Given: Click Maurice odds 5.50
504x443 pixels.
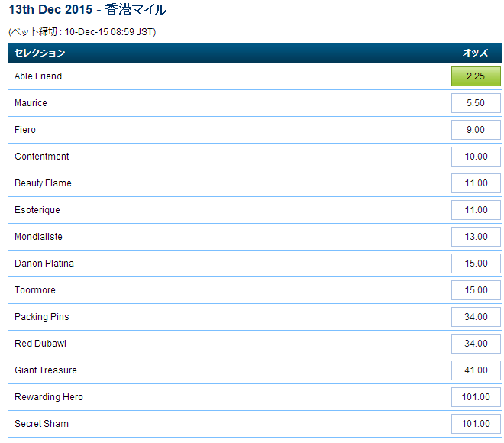Looking at the screenshot, I should coord(476,103).
